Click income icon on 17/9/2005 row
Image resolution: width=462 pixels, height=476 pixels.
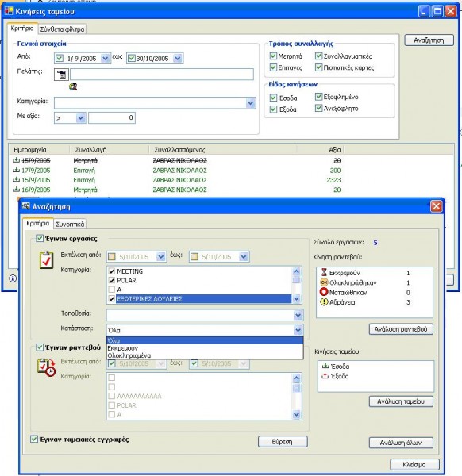[x=16, y=170]
